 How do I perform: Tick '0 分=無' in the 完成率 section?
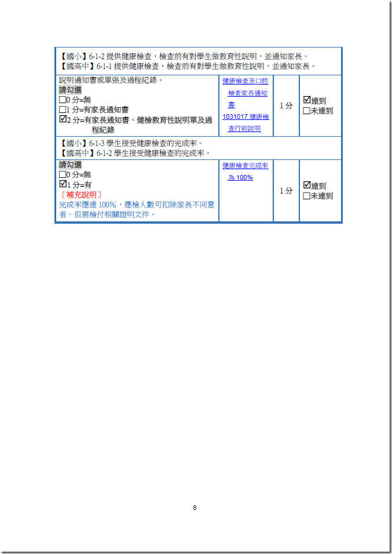pos(63,174)
